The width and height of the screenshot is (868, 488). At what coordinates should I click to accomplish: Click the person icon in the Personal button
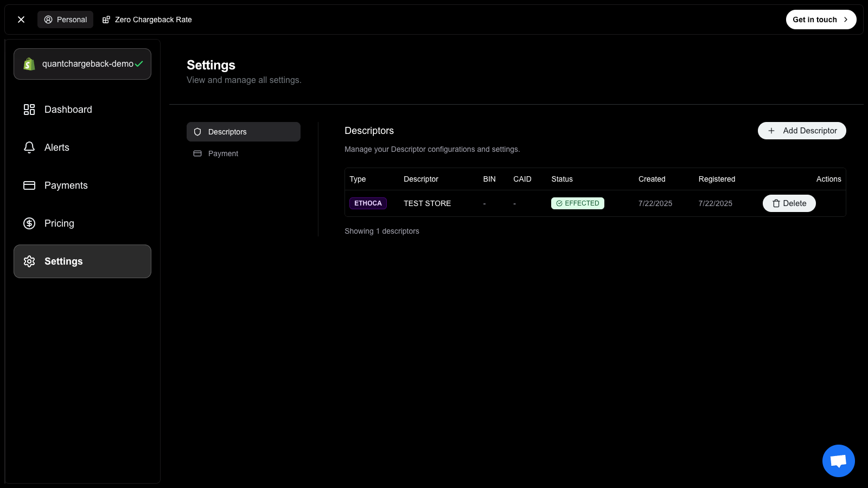tap(48, 20)
